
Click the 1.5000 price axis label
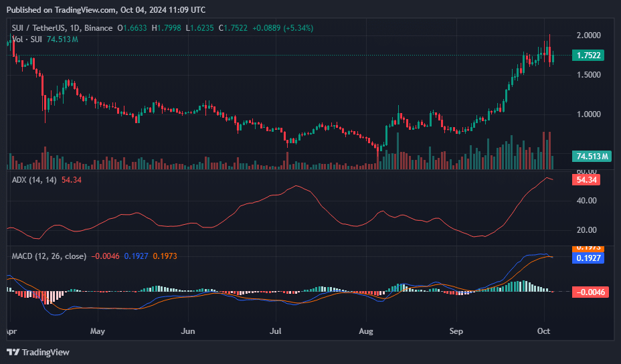pos(588,75)
